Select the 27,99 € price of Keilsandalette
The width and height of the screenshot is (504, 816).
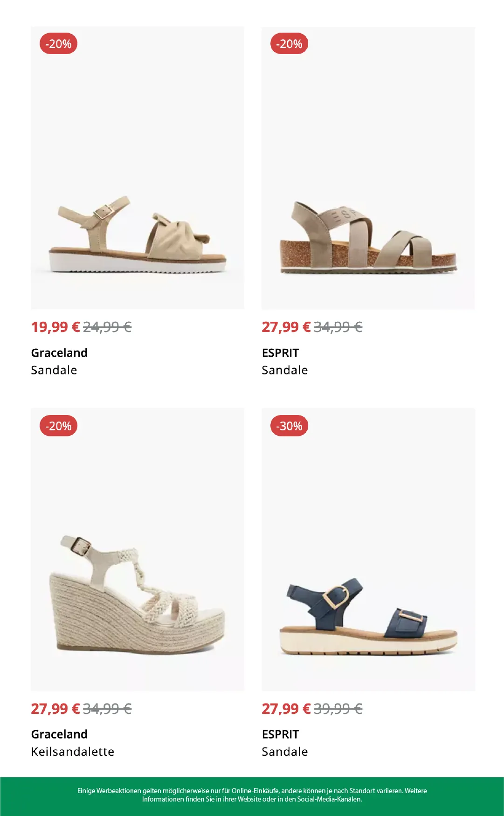pos(55,709)
